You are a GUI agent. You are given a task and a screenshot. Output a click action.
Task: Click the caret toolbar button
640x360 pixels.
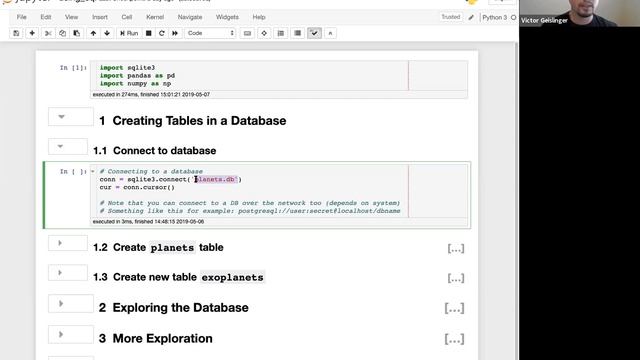coord(330,33)
